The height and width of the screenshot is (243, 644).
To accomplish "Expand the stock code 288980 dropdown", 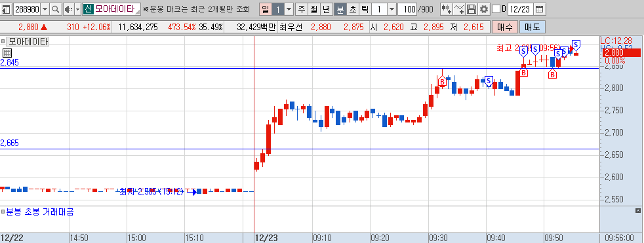I will tap(45, 9).
